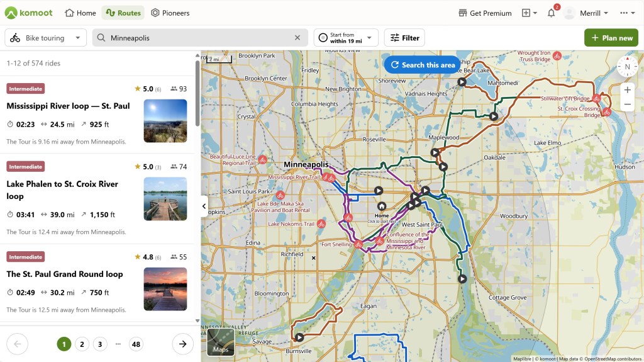Select the Fort Snelling highlight marker
644x362 pixels.
pyautogui.click(x=358, y=244)
